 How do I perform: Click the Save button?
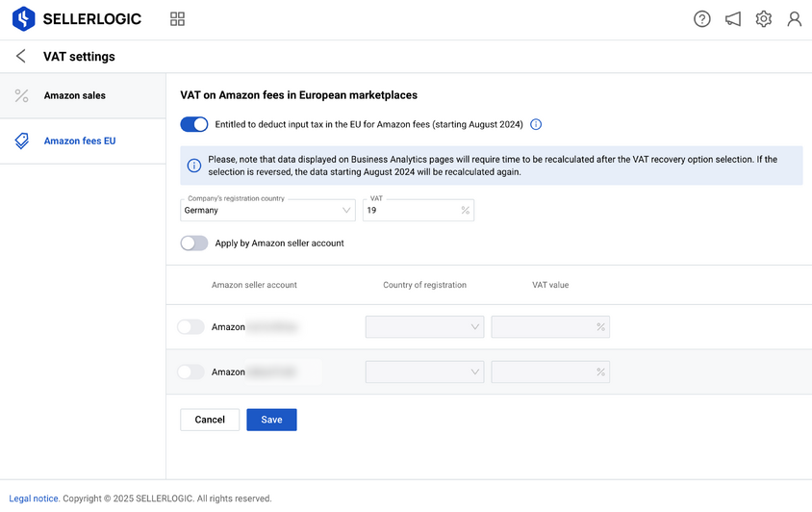[271, 420]
